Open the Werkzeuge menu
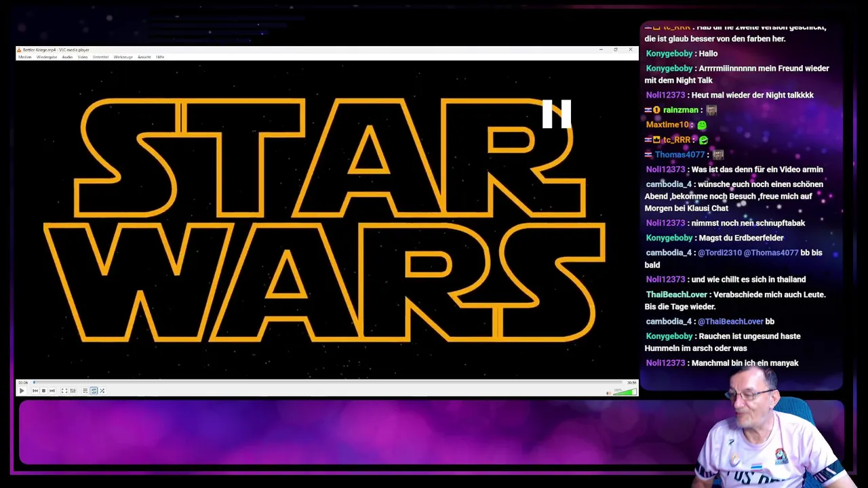Screen dimensions: 868x488 point(123,57)
